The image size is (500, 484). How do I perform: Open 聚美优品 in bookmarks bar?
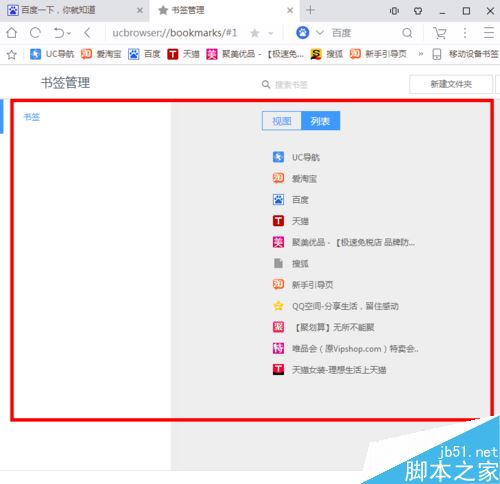[255, 54]
